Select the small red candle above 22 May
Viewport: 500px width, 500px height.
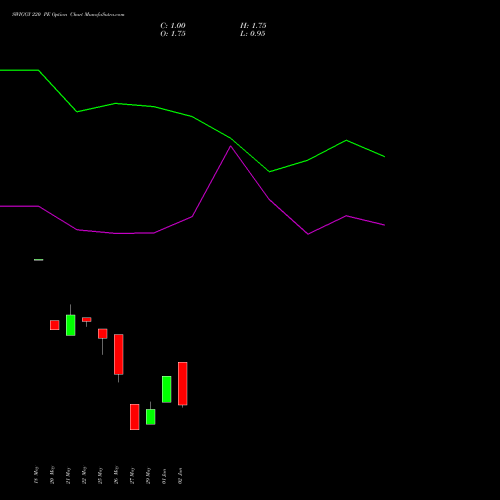tap(87, 319)
